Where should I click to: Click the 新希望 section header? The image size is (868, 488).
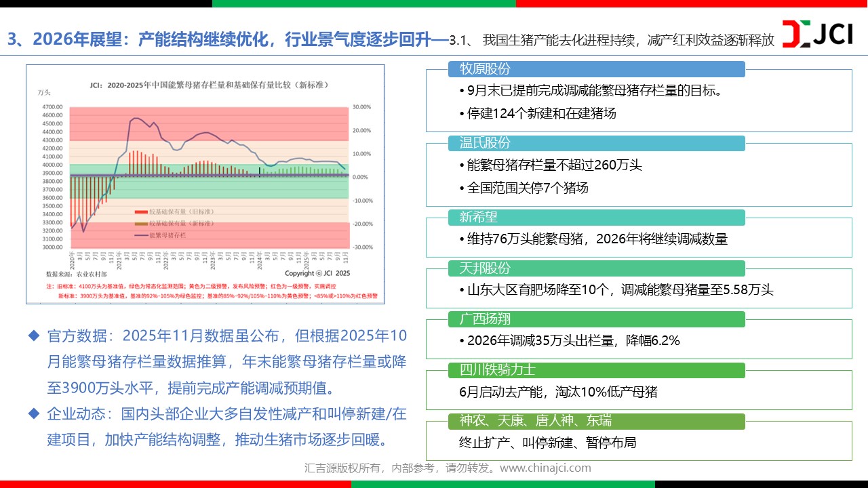tap(478, 217)
